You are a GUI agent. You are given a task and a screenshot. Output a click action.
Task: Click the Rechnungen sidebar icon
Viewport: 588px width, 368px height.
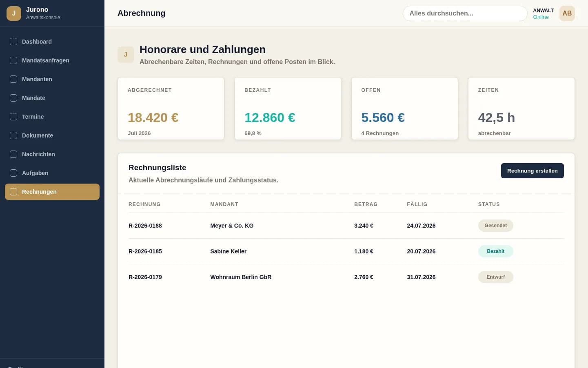click(13, 192)
